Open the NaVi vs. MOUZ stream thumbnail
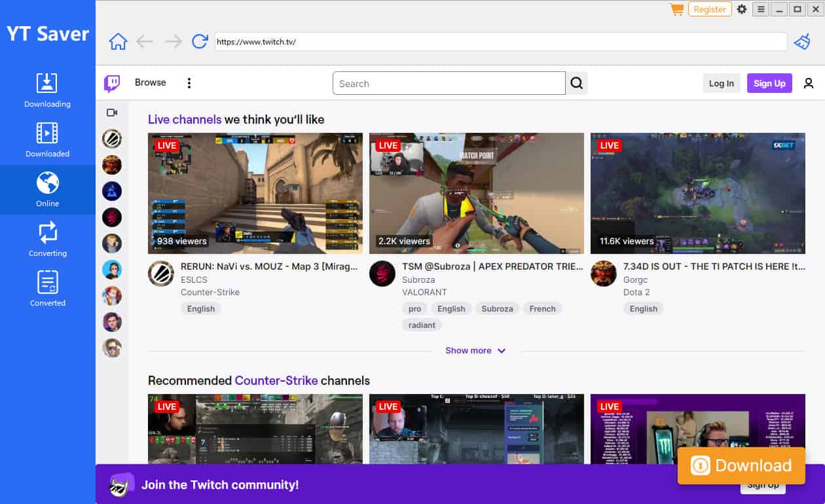Image resolution: width=825 pixels, height=504 pixels. 255,193
